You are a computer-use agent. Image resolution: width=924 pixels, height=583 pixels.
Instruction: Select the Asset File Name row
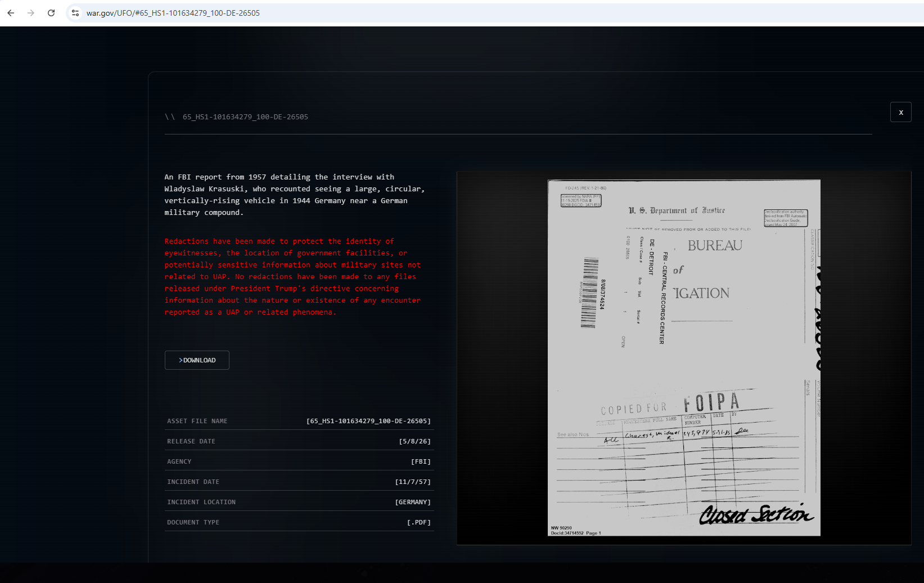click(x=299, y=421)
